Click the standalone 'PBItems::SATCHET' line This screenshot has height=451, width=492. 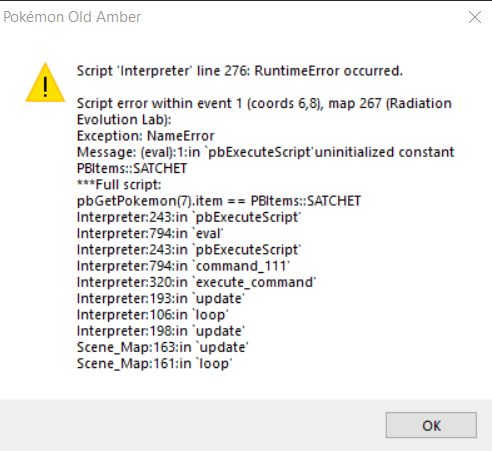pyautogui.click(x=132, y=168)
